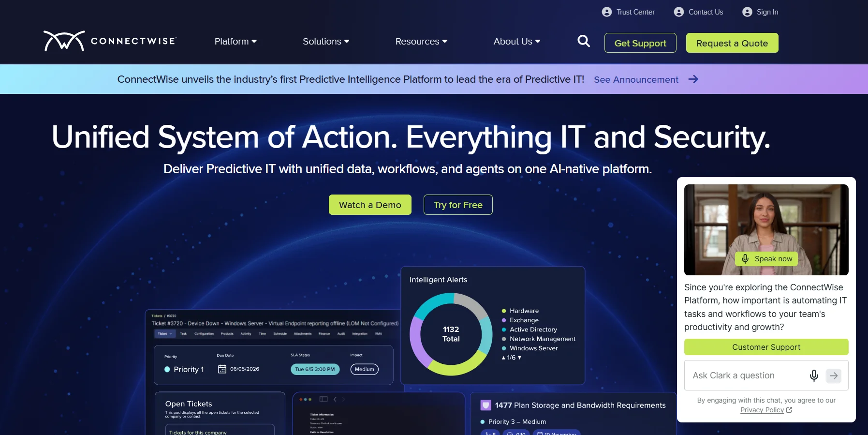This screenshot has width=868, height=435.
Task: Click the Active Directory legend color dot
Action: pos(504,330)
